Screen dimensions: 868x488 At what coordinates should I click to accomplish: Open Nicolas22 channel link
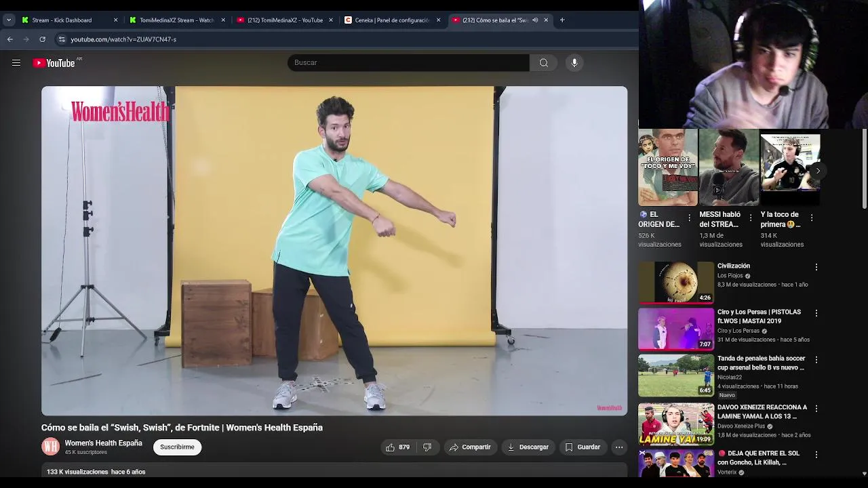point(730,378)
